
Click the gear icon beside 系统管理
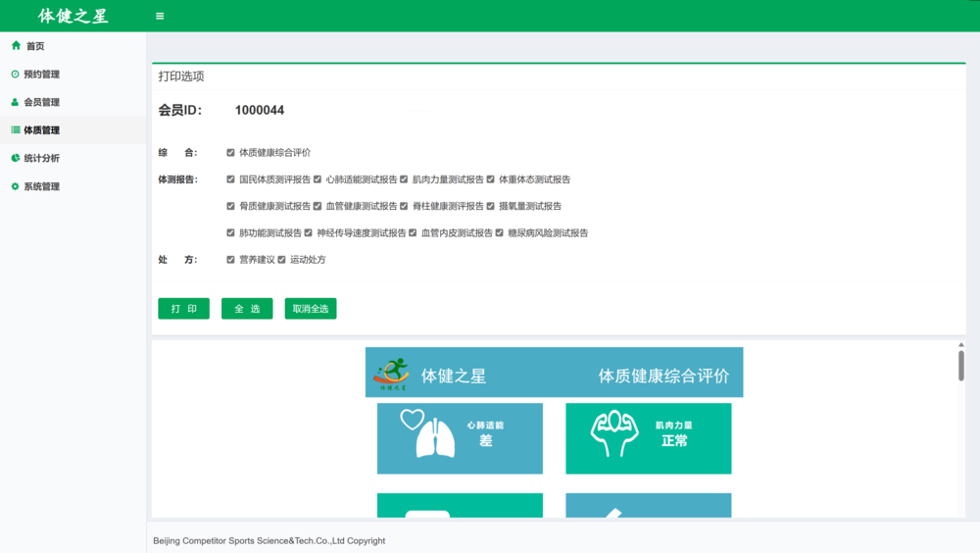click(15, 186)
